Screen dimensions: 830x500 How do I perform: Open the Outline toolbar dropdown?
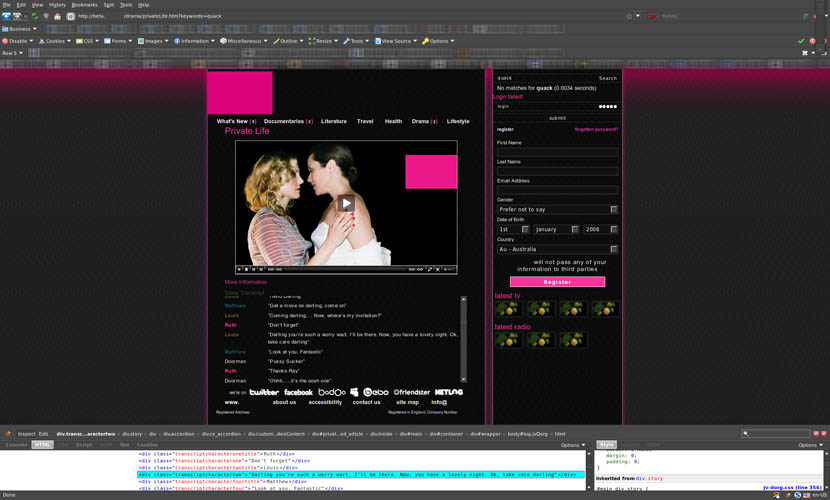(x=288, y=41)
